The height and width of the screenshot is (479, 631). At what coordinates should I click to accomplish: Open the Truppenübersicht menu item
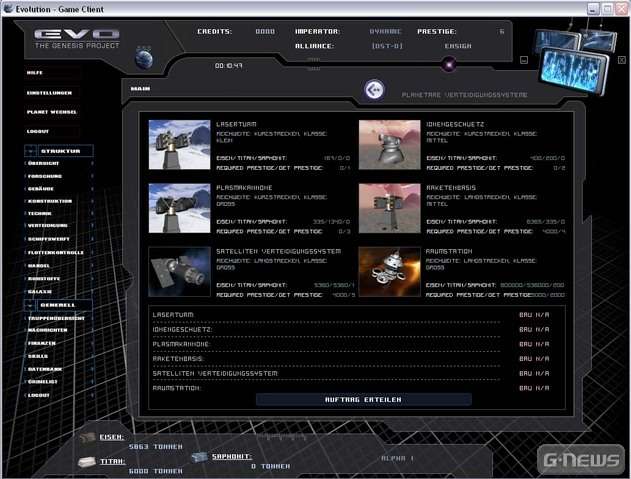click(56, 318)
